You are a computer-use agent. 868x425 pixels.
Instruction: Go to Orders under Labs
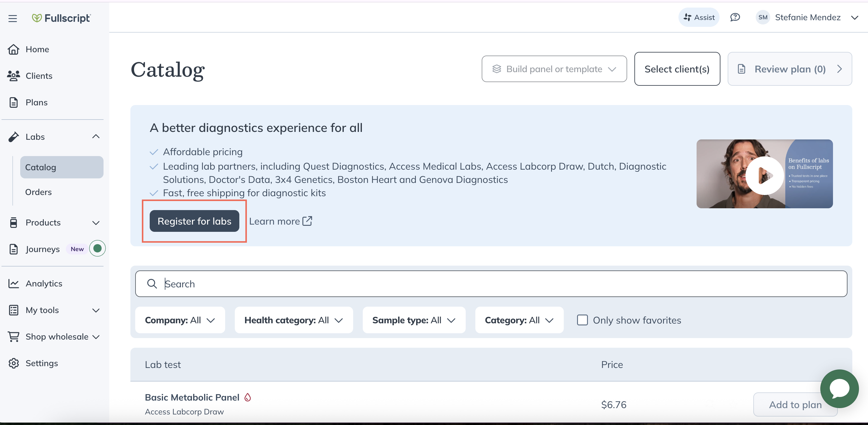tap(38, 192)
